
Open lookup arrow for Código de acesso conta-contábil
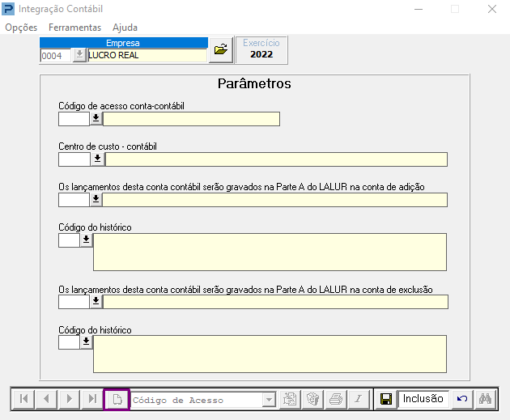pos(96,119)
